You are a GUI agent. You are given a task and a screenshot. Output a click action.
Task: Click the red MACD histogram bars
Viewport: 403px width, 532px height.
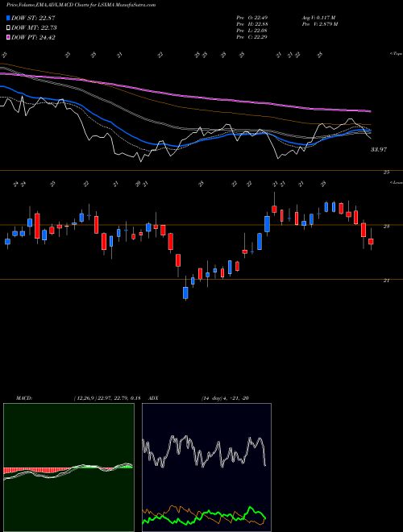pos(34,470)
